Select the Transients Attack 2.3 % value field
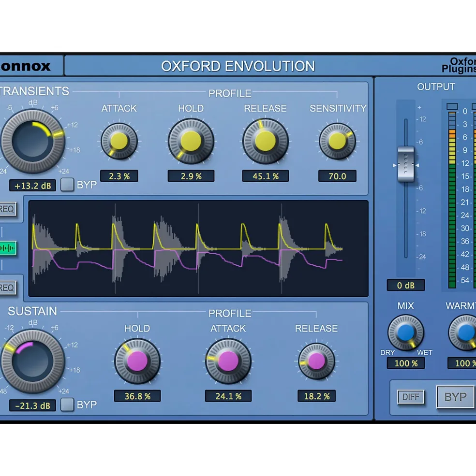 coord(119,176)
